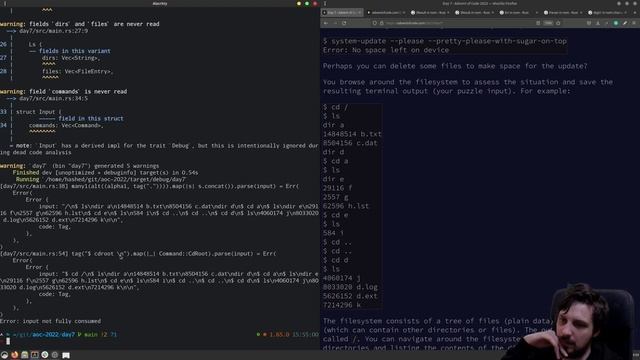Switch to the Parser in nom tab
Screen dimensions: 640x360
pyautogui.click(x=562, y=13)
